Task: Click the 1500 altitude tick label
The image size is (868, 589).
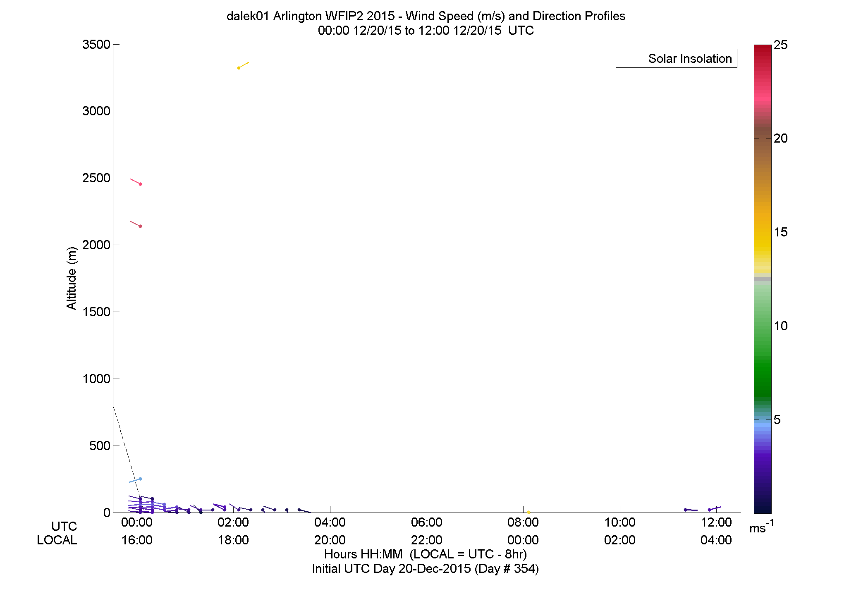Action: 96,312
